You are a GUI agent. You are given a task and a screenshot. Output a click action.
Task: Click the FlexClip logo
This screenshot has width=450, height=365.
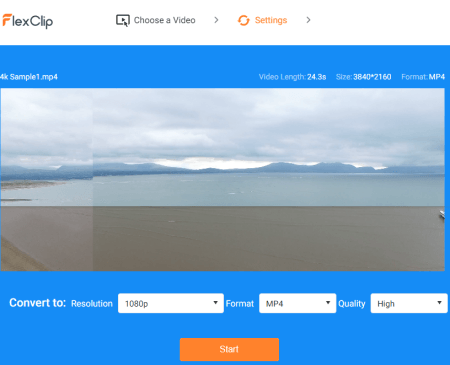point(27,21)
